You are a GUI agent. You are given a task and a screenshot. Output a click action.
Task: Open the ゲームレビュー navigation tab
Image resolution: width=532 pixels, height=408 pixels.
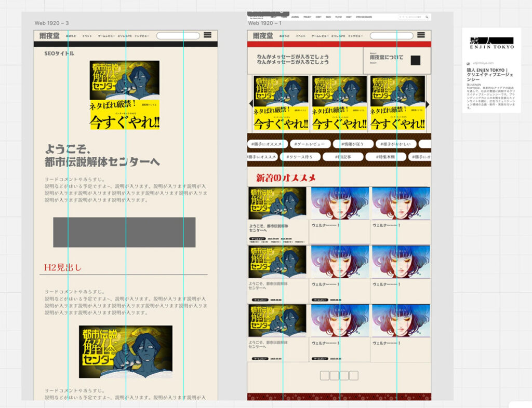click(320, 36)
